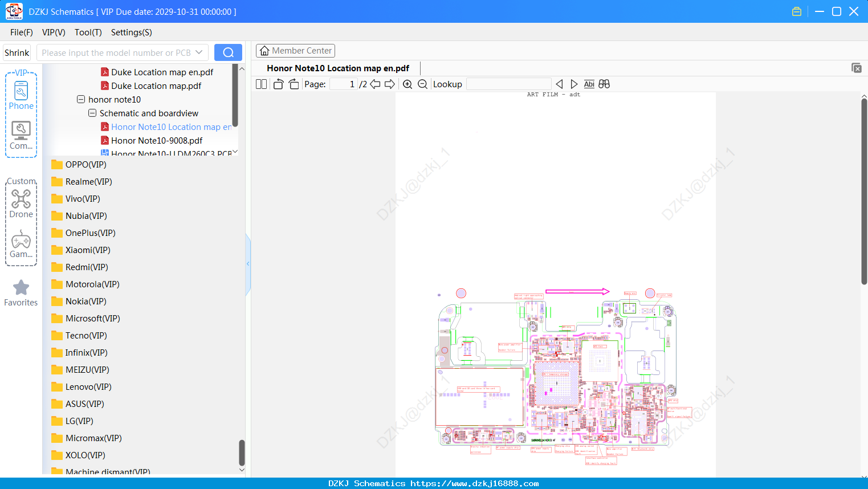Go to previous page arrow
This screenshot has height=489, width=868.
(x=375, y=84)
